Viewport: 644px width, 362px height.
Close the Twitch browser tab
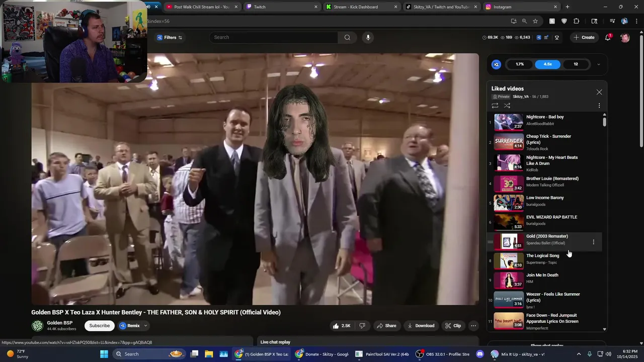316,7
